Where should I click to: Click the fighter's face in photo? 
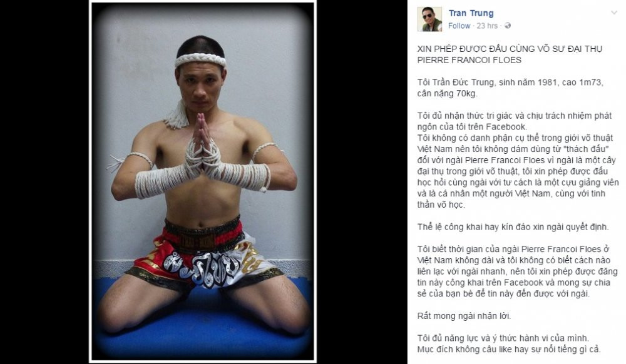201,87
